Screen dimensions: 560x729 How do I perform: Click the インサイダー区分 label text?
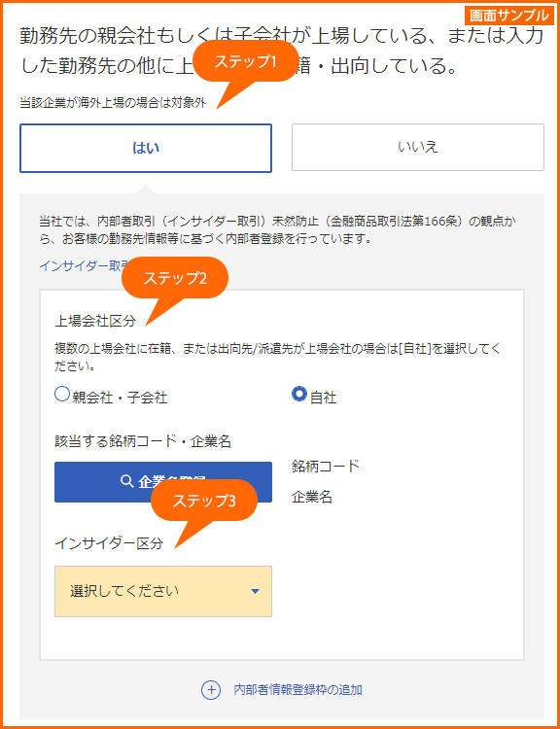(109, 543)
